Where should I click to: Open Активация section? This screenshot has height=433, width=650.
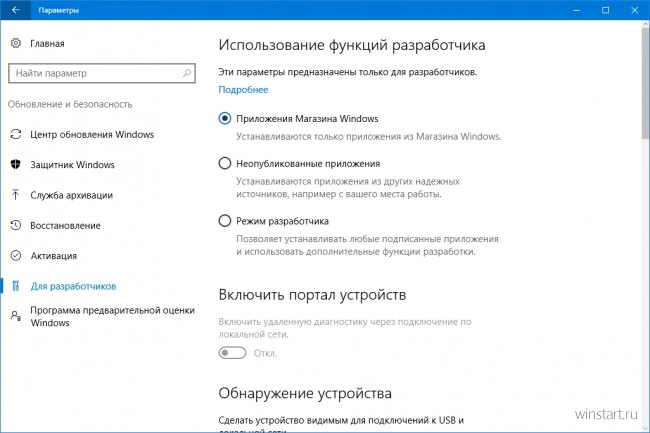pos(53,256)
